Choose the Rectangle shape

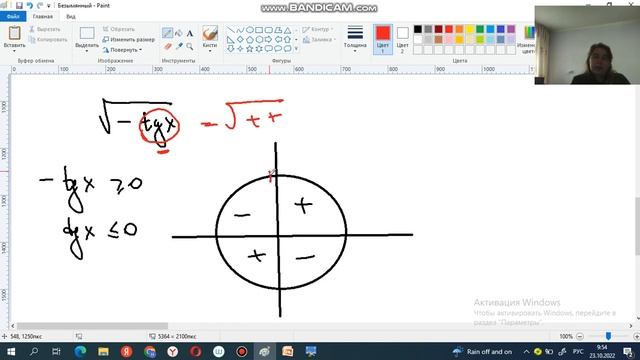259,30
